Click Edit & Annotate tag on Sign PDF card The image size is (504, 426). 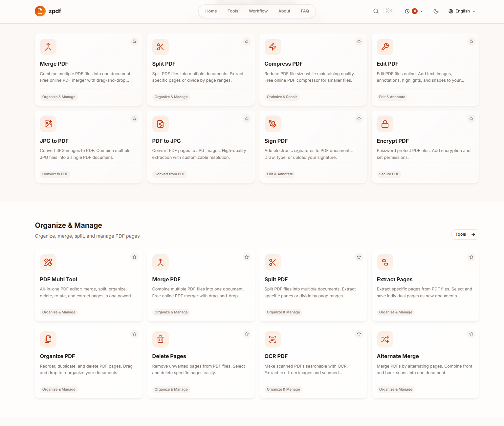click(280, 174)
